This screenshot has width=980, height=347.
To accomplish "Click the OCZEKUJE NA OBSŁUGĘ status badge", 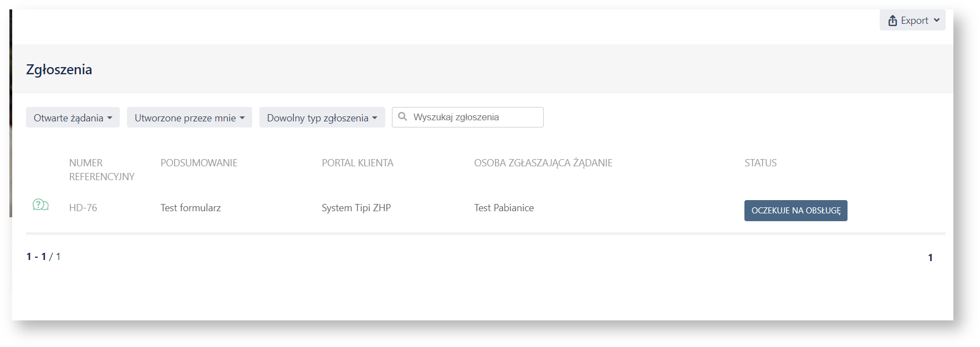I will point(795,211).
